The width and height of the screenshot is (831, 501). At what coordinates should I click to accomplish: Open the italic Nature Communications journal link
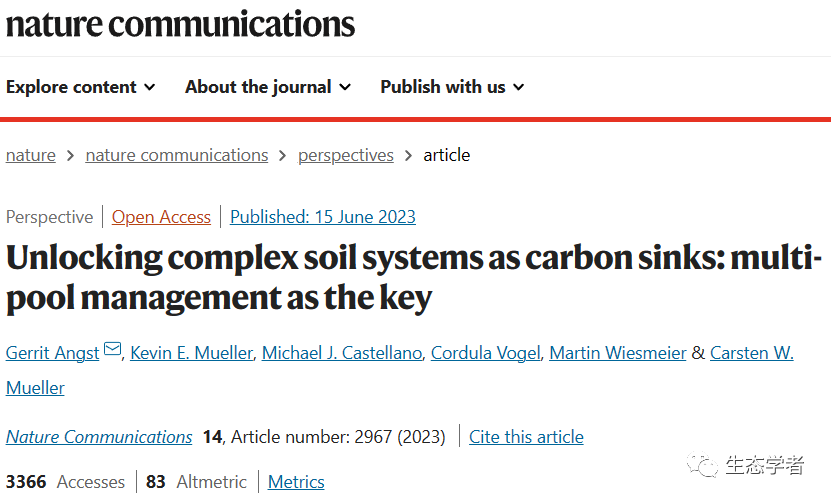[99, 437]
